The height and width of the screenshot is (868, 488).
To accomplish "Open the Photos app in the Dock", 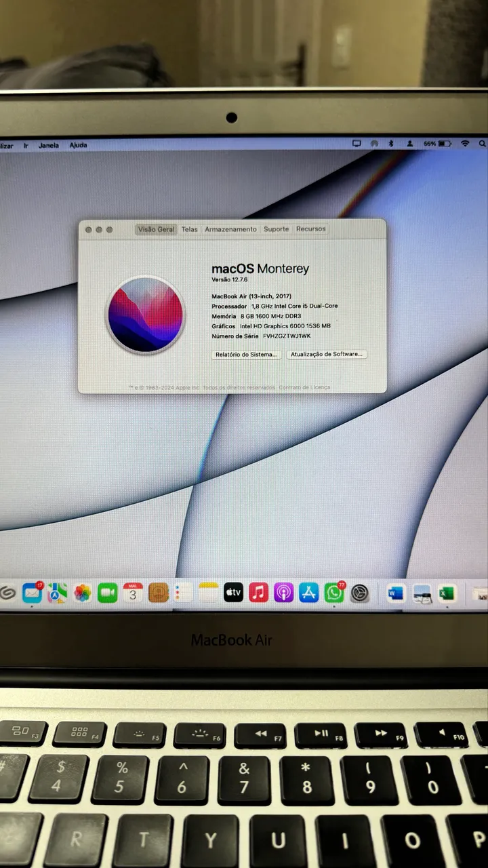I will [x=83, y=593].
